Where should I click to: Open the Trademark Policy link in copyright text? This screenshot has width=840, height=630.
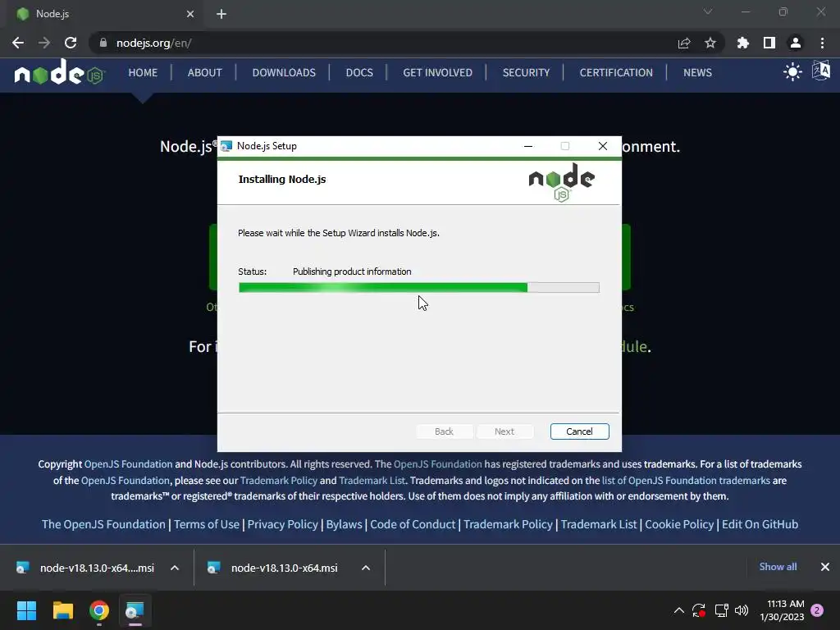pos(279,481)
